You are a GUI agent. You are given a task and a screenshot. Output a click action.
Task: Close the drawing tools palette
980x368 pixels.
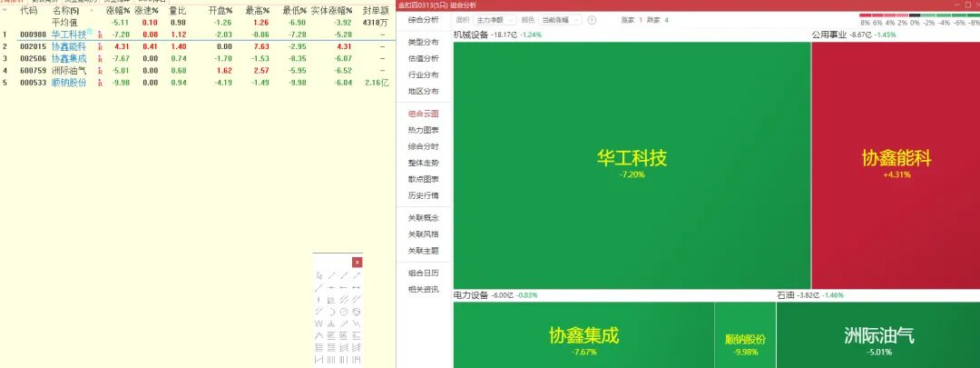click(x=357, y=263)
